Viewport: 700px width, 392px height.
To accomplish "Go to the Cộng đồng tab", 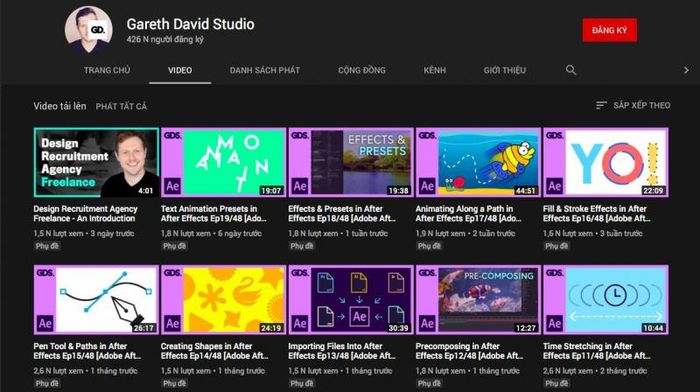I will pyautogui.click(x=362, y=70).
